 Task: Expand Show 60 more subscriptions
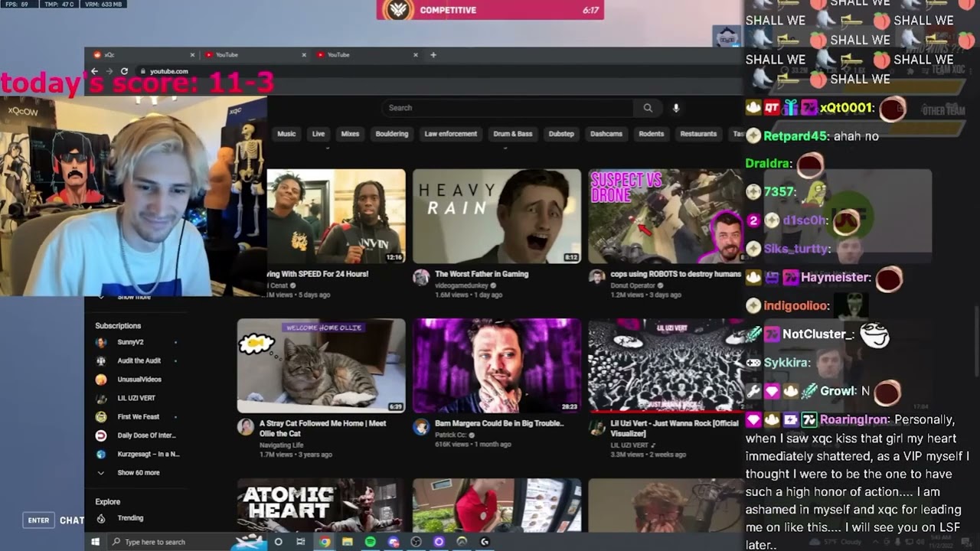[138, 473]
